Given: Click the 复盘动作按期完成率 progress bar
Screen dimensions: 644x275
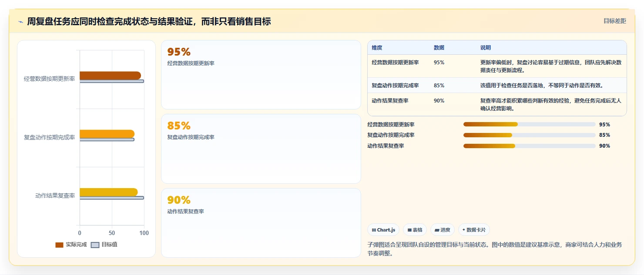Looking at the screenshot, I should [529, 135].
